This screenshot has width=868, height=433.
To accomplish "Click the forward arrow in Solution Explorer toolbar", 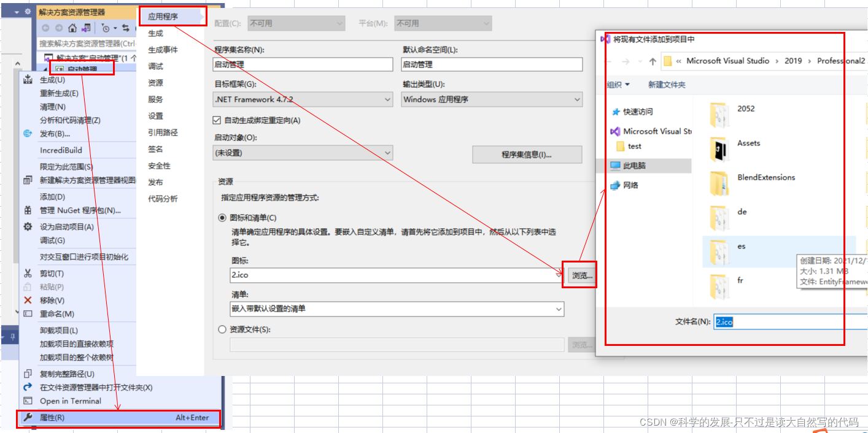I will coord(59,28).
